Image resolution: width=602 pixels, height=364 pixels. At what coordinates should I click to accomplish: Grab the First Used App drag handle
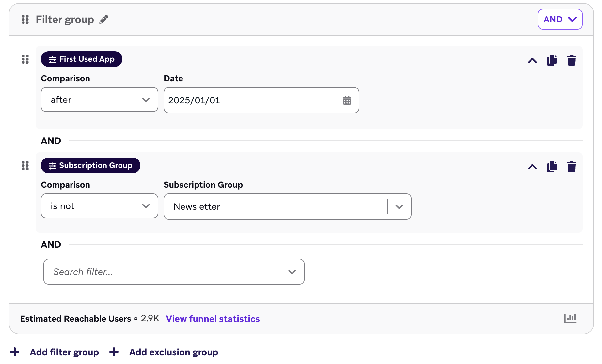click(x=25, y=59)
